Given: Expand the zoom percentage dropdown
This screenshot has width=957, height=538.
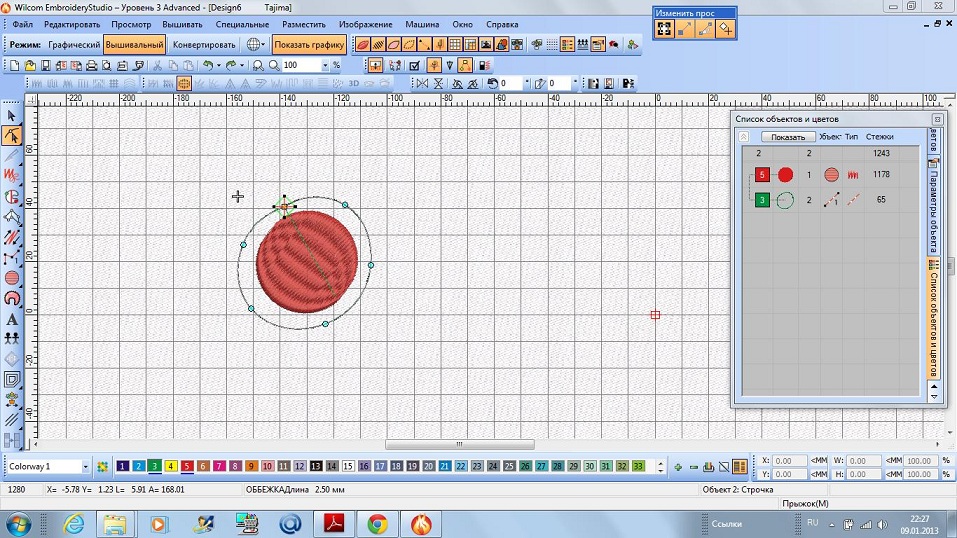Looking at the screenshot, I should (325, 65).
